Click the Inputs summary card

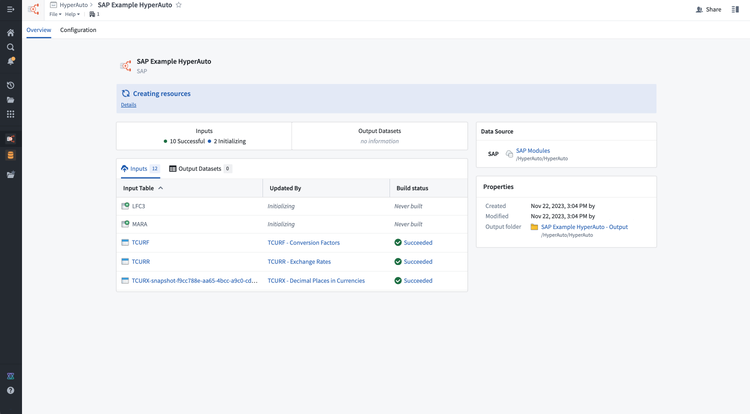pyautogui.click(x=204, y=136)
